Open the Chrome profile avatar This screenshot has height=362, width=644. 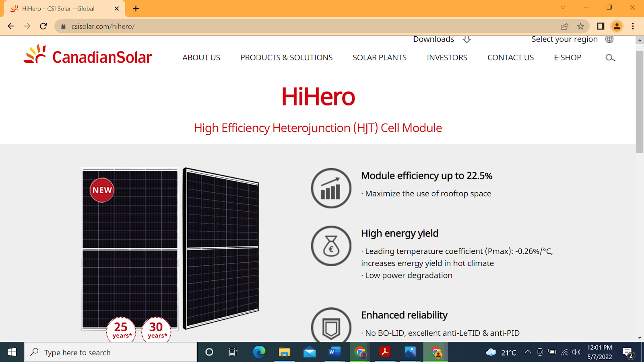(x=617, y=26)
